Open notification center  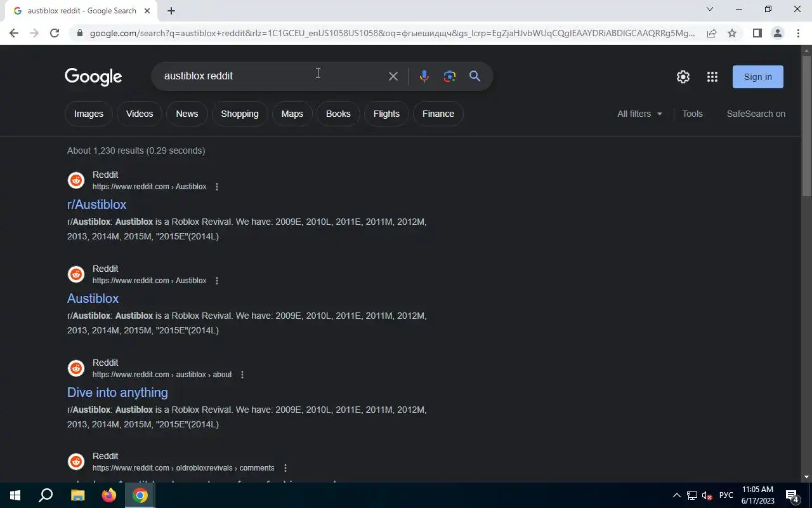tap(792, 495)
